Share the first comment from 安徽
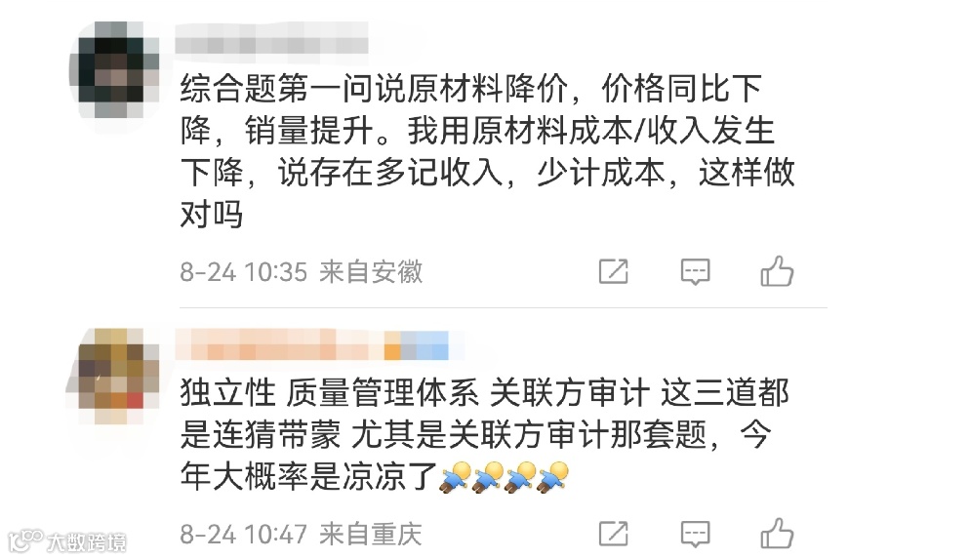Screen dimensions: 970x560 [x=613, y=271]
